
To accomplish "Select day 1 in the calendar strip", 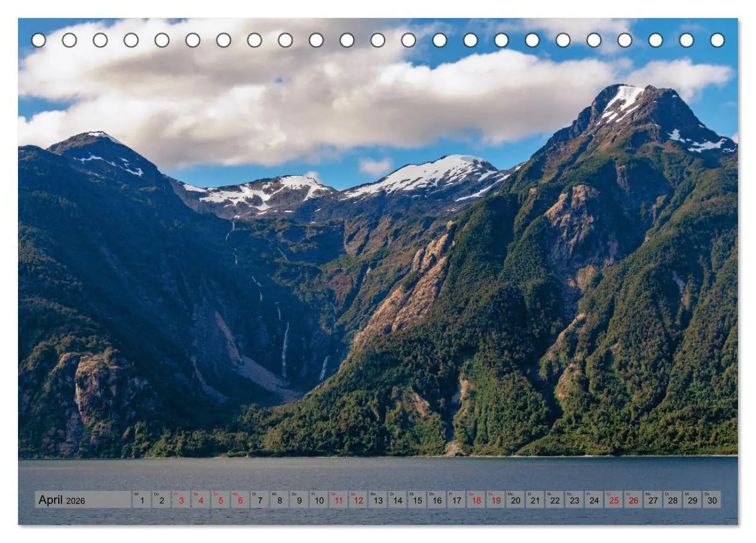I will [142, 499].
